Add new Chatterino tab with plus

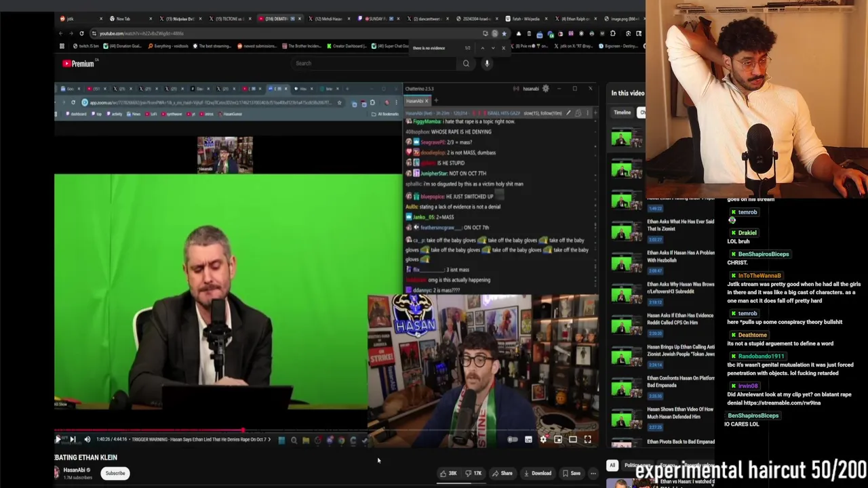tap(436, 100)
